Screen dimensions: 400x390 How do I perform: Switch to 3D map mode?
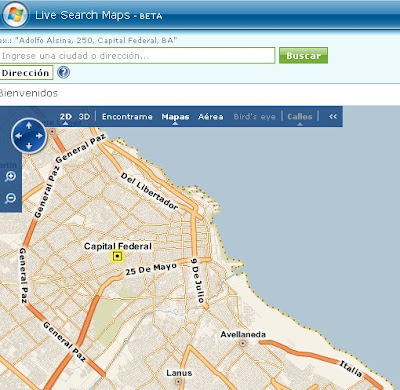click(x=84, y=117)
